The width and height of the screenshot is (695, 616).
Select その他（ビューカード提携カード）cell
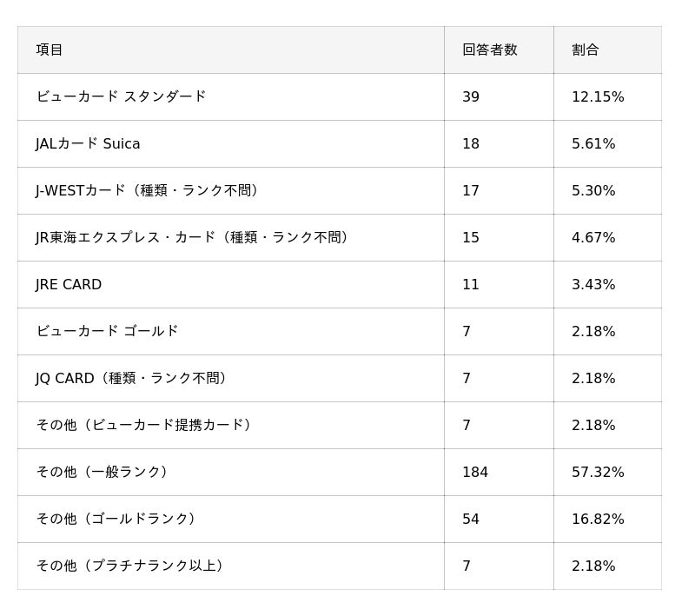coord(146,425)
